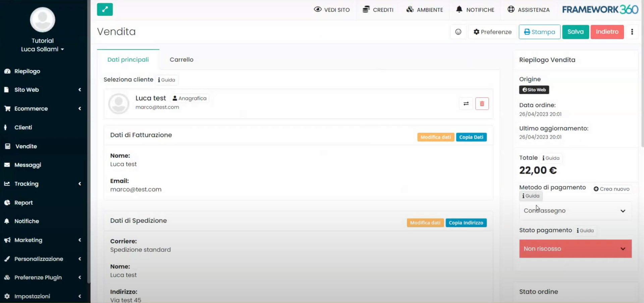This screenshot has width=644, height=303.
Task: Select the Dati principali tab
Action: [128, 59]
